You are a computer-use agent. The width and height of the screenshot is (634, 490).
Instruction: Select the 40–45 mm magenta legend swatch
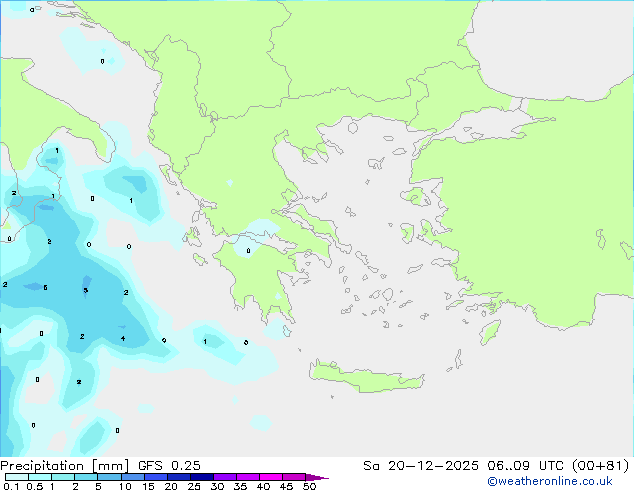(x=271, y=477)
